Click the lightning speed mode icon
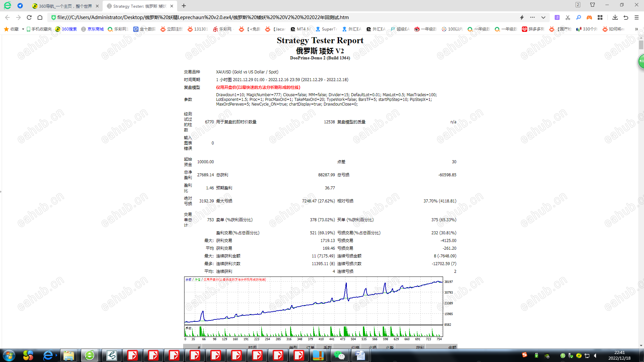Image resolution: width=644 pixels, height=362 pixels. tap(522, 17)
